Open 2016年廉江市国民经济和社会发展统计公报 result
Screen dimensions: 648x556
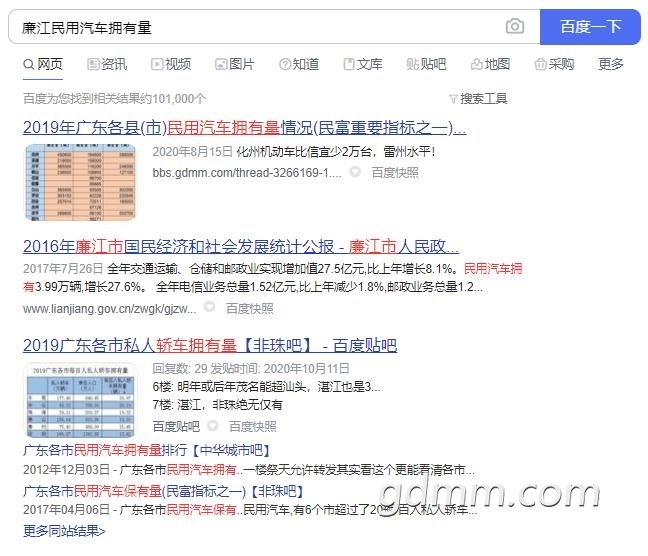click(241, 246)
